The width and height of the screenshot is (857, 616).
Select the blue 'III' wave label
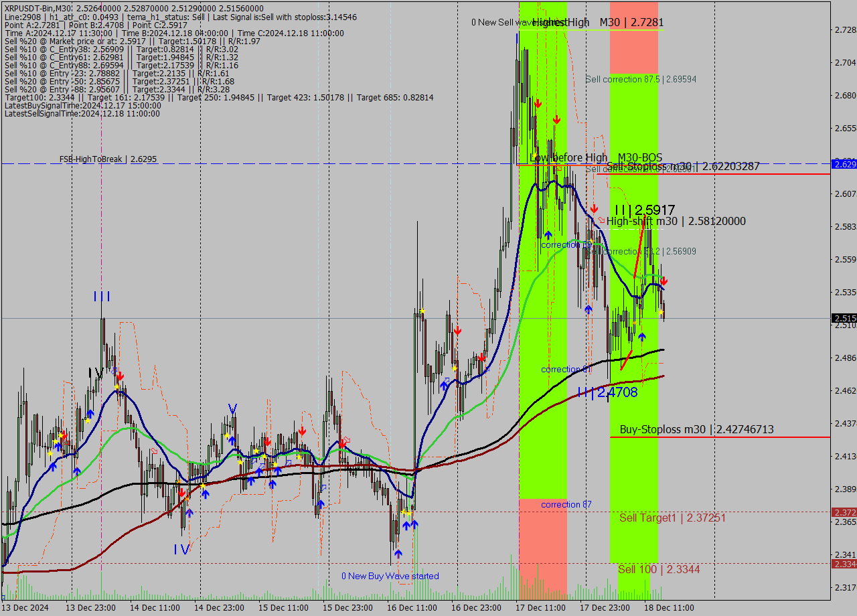click(102, 297)
